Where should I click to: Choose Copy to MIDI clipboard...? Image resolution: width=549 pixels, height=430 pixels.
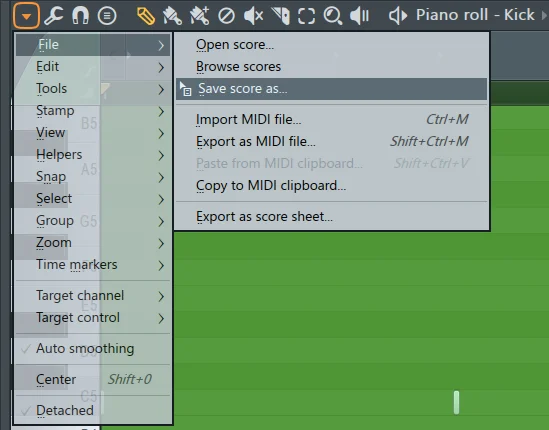click(x=331, y=186)
